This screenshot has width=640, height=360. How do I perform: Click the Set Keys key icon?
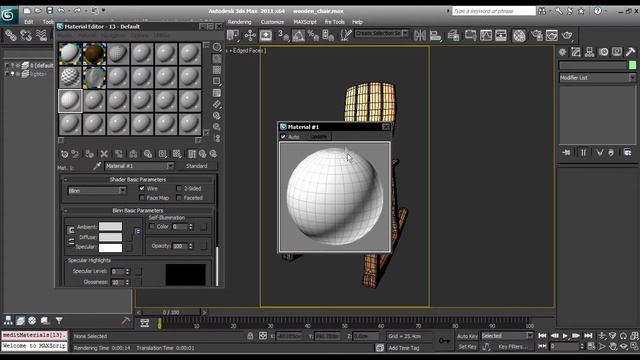[444, 341]
